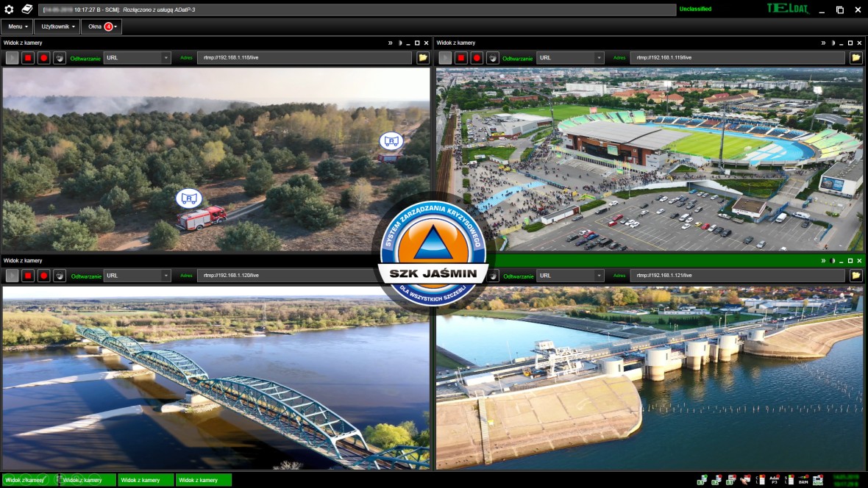Click the camera icon in the 192.168.1.120 panel

tap(60, 276)
